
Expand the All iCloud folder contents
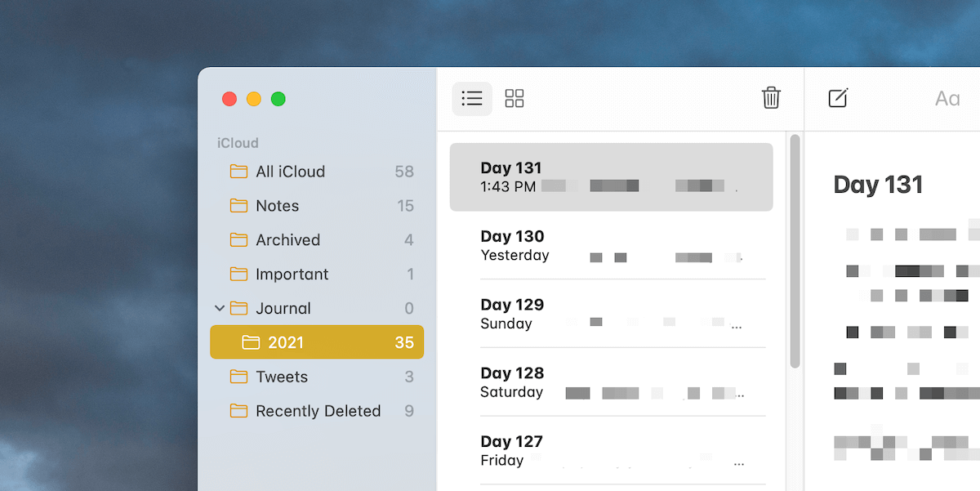coord(283,172)
